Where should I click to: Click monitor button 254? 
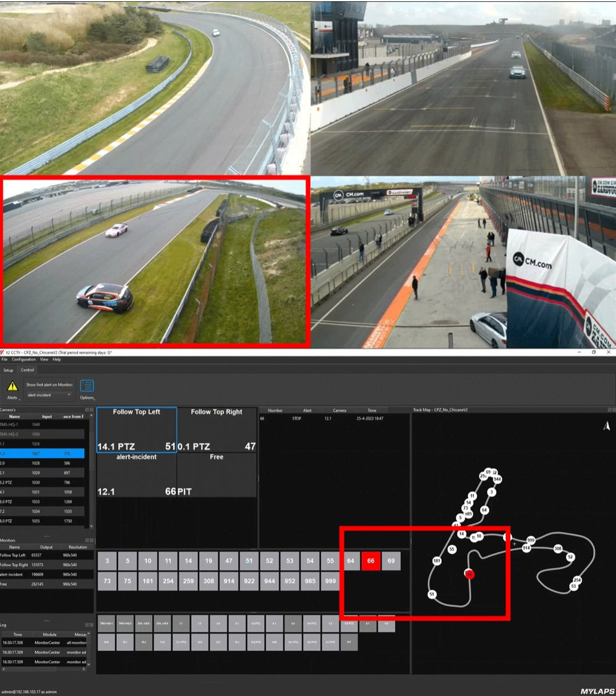(x=168, y=581)
